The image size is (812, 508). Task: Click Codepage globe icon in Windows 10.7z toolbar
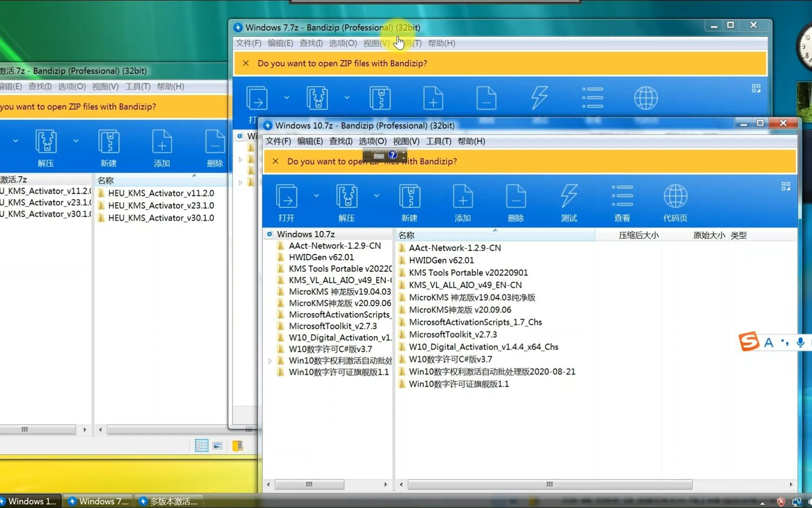(675, 197)
